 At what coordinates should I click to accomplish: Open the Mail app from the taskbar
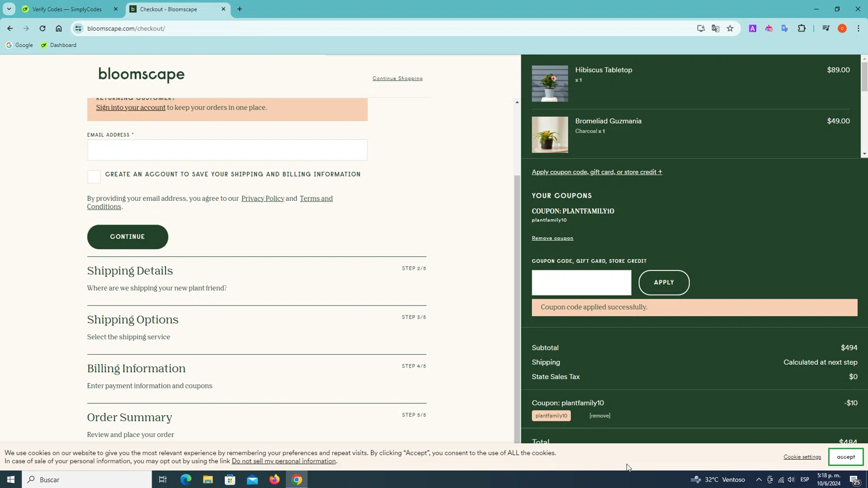pyautogui.click(x=252, y=479)
